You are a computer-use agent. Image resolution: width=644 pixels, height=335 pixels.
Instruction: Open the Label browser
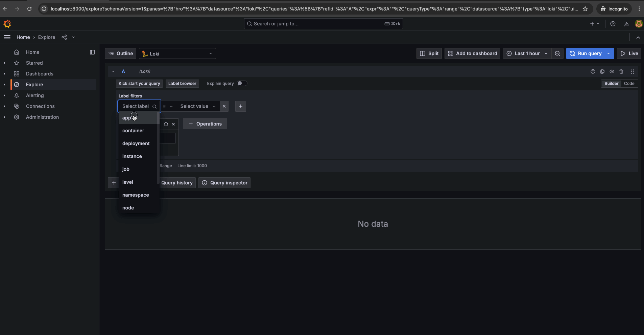click(182, 84)
